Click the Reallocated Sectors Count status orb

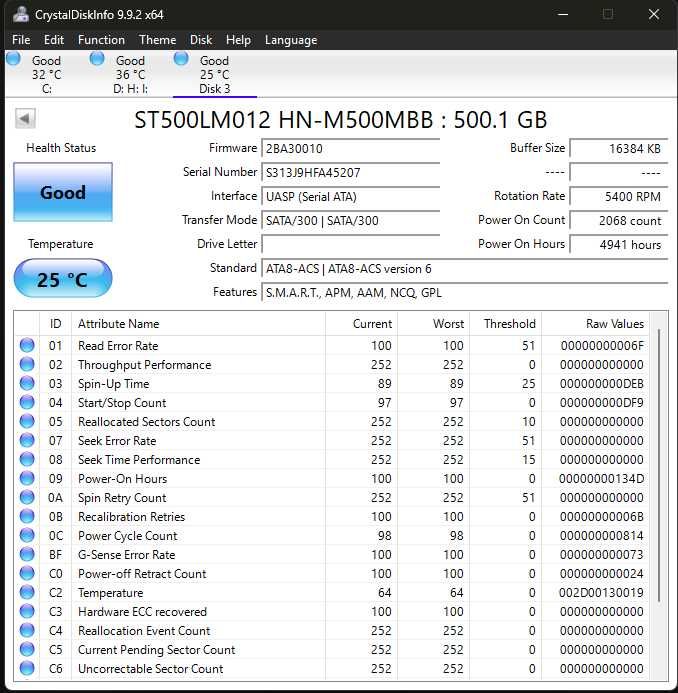pyautogui.click(x=27, y=421)
